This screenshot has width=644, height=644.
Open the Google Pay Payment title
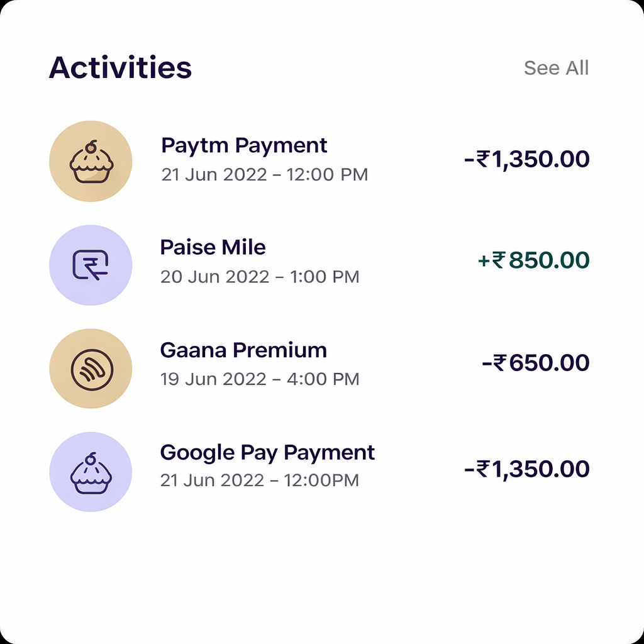[267, 453]
